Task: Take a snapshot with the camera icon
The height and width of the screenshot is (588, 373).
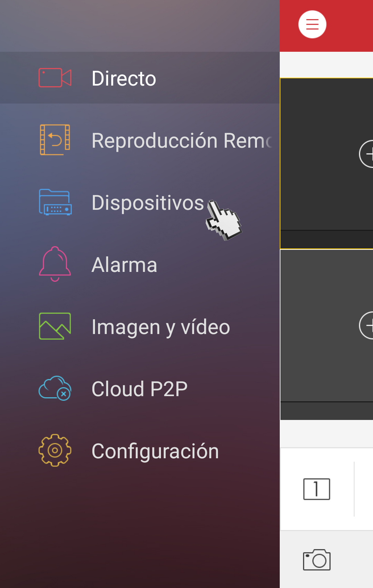Action: pyautogui.click(x=317, y=560)
